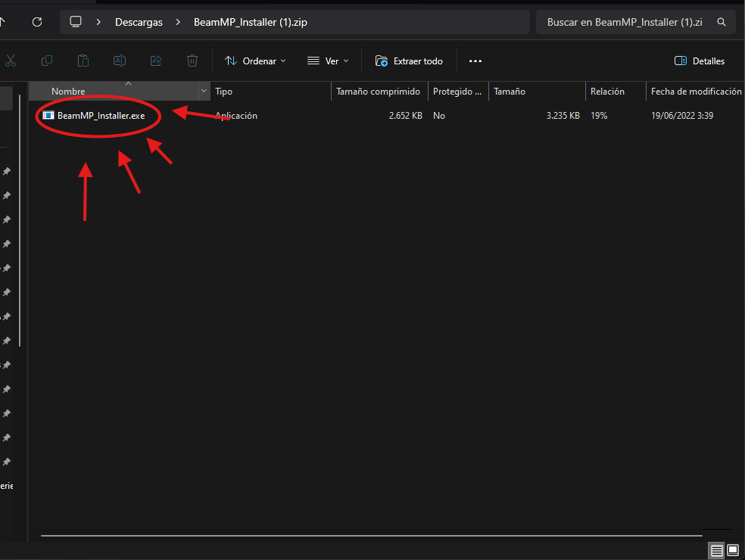Click the No value under Protegido
This screenshot has width=745, height=560.
click(438, 116)
